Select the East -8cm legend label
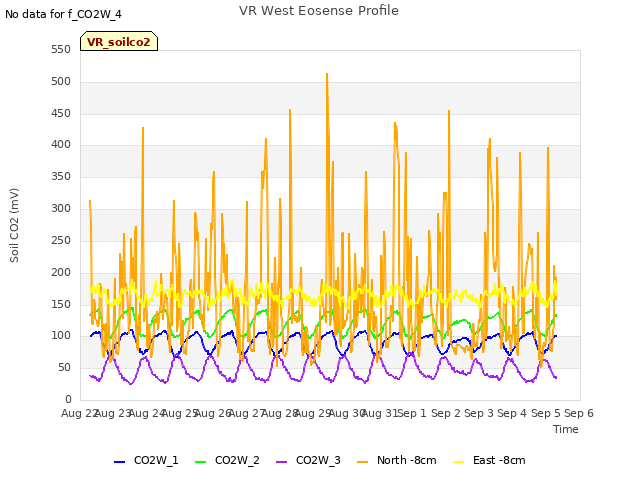 tap(499, 460)
